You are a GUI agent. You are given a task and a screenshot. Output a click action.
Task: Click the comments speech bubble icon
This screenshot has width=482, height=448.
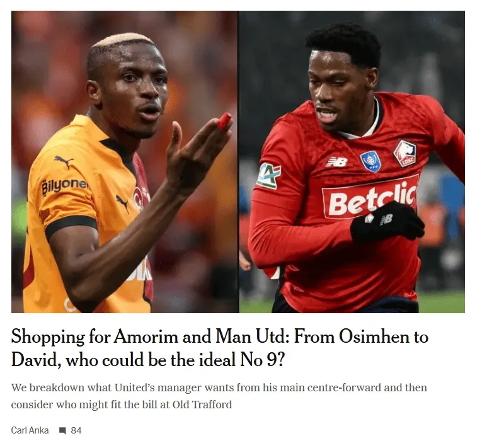63,430
